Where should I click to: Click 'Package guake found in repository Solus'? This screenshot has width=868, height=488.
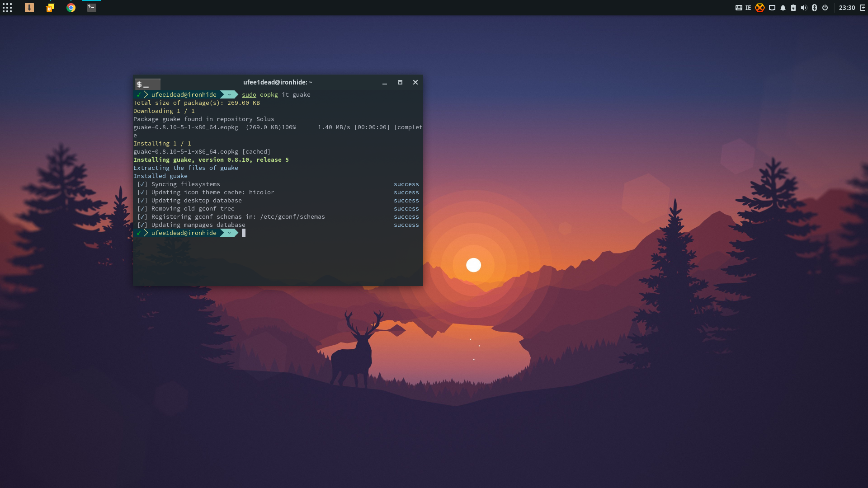pyautogui.click(x=204, y=119)
